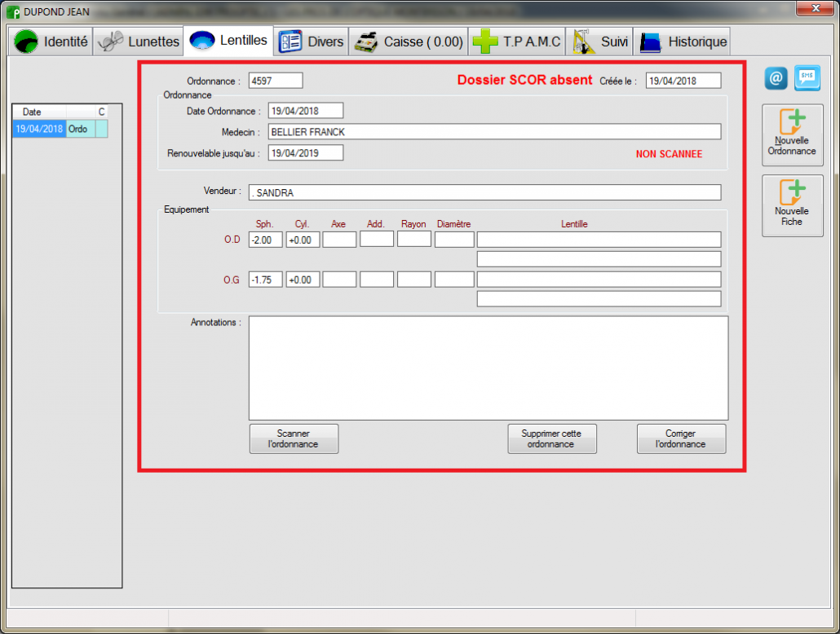Click the O.D Add. field
Viewport: 840px width, 634px height.
(377, 240)
